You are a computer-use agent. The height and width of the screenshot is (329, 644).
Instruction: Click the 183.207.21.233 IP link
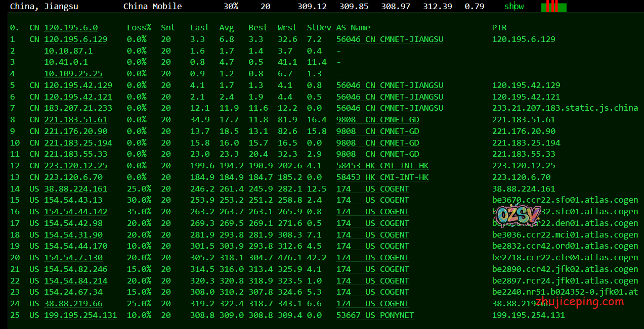click(x=78, y=108)
